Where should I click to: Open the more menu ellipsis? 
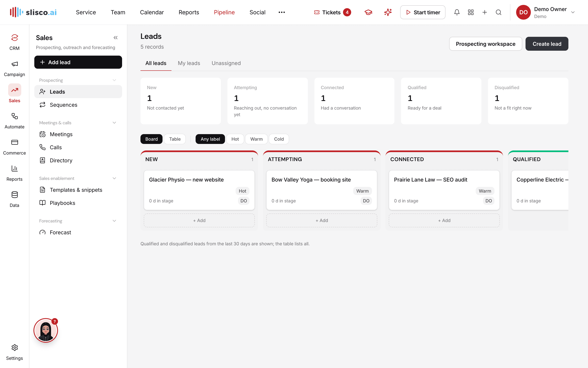coord(282,12)
